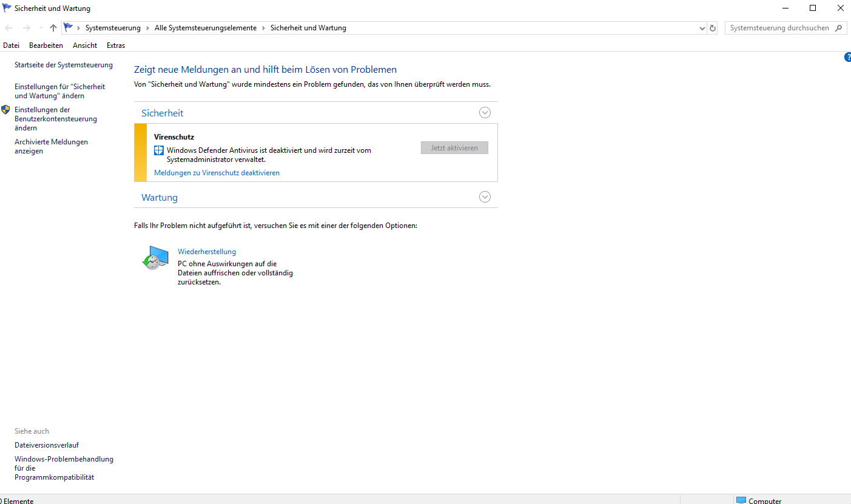This screenshot has height=504, width=851.
Task: Click Systemsteuerung in the breadcrumb
Action: (113, 28)
